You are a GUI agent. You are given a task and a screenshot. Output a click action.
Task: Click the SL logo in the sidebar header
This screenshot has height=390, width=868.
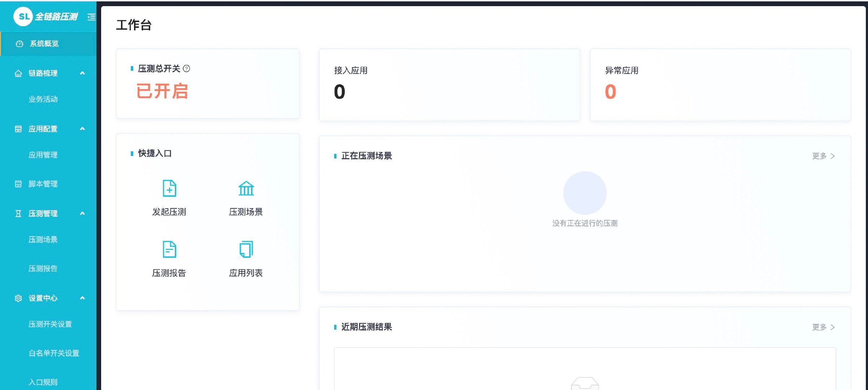[24, 17]
